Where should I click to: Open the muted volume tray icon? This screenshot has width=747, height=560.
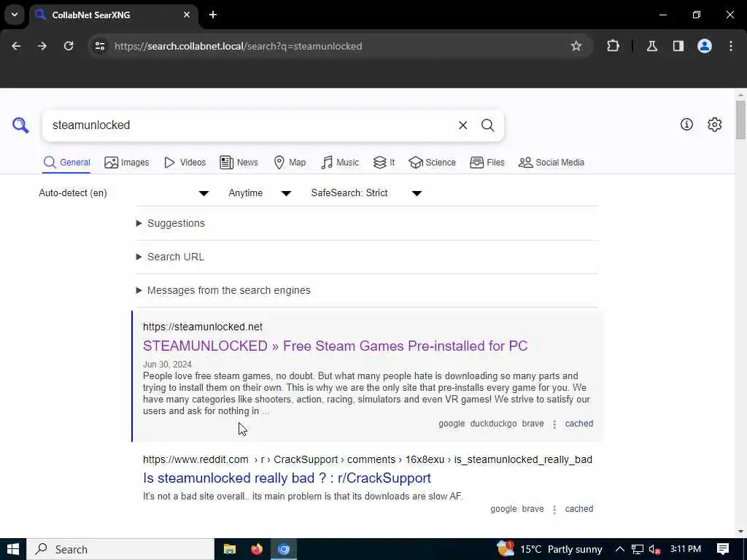coord(654,549)
